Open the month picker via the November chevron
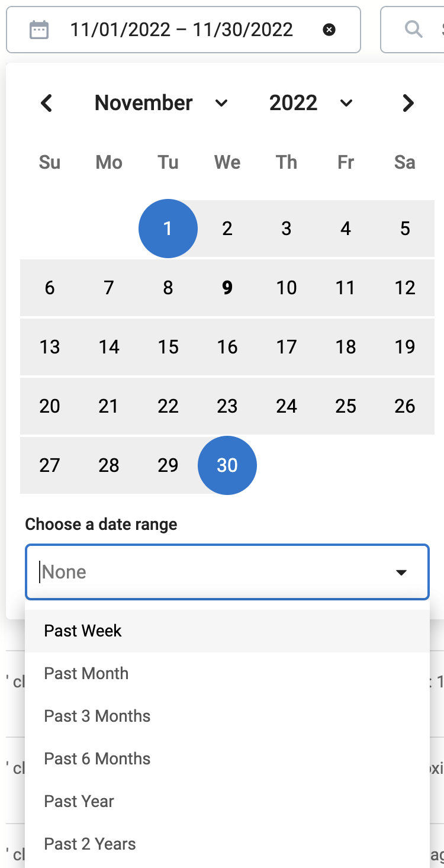This screenshot has height=868, width=444. (221, 103)
